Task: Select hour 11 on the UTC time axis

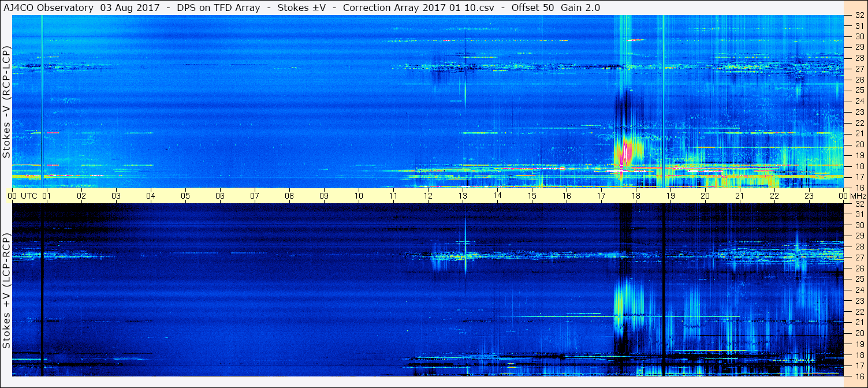Action: coord(393,196)
